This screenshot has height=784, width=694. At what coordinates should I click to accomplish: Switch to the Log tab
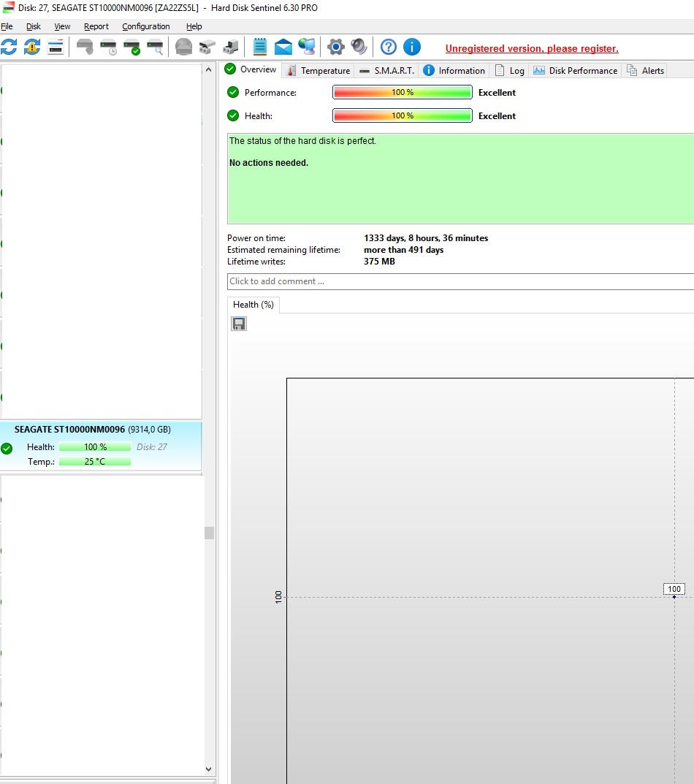[509, 70]
